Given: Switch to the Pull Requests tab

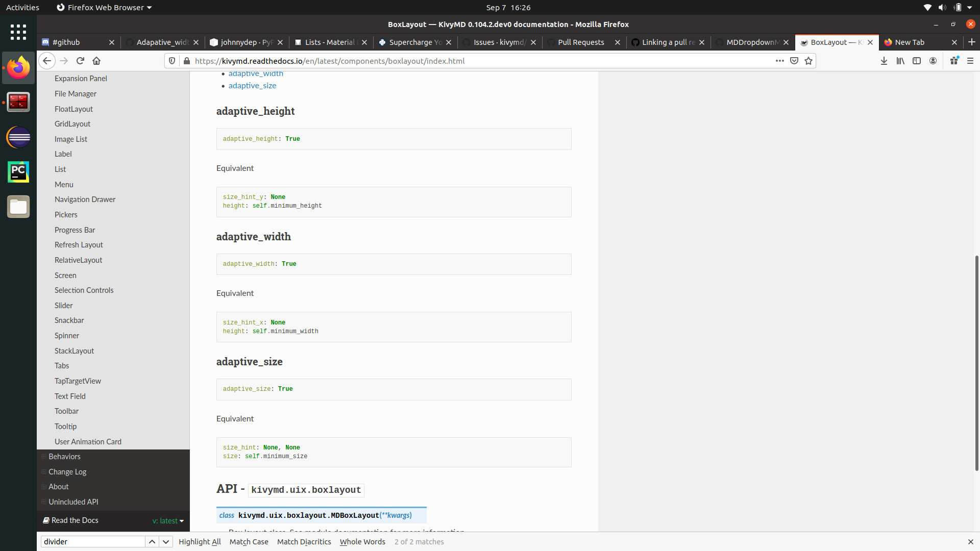Looking at the screenshot, I should pos(582,42).
